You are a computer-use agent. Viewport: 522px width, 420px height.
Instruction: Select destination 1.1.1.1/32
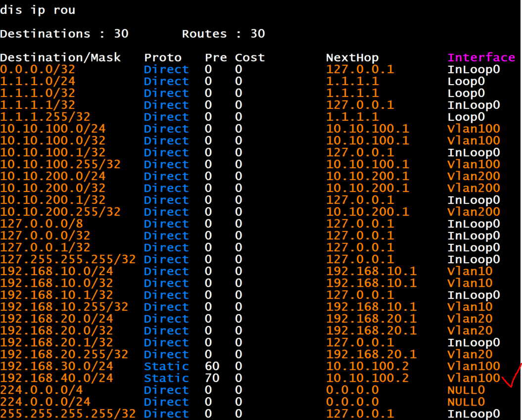[x=38, y=105]
